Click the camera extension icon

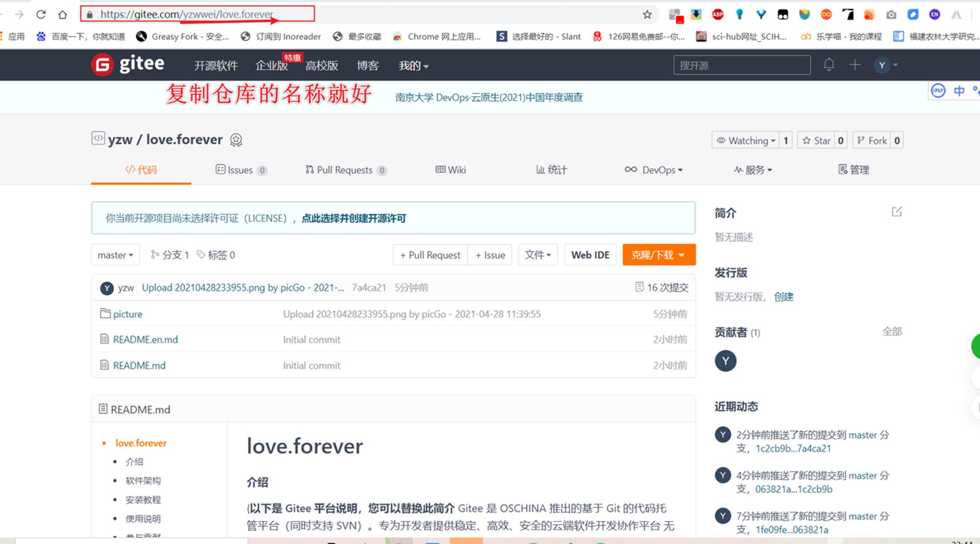point(891,15)
